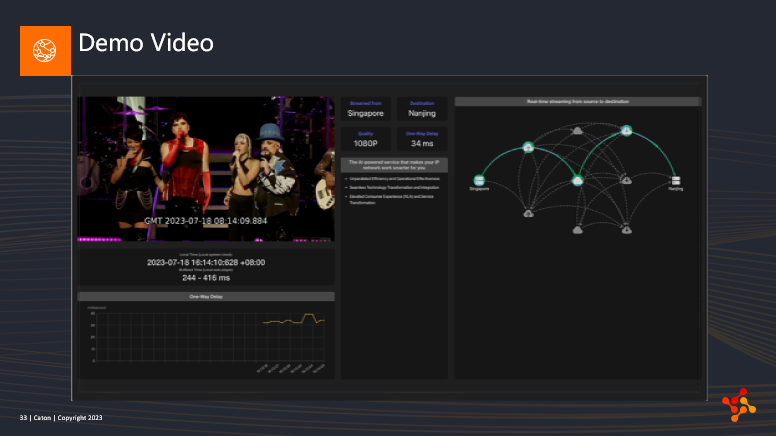
Task: Click the 'Singapore' streamed-from value card
Action: click(x=365, y=109)
